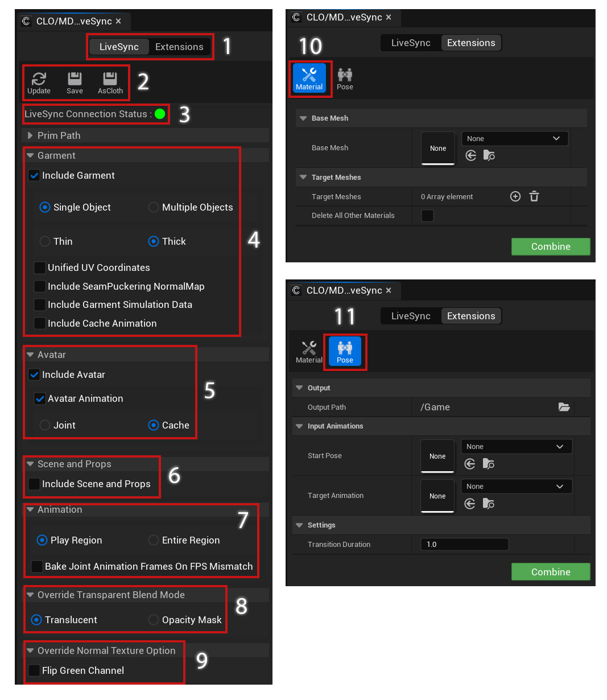Viewport: 607px width, 700px height.
Task: Enable Unified UV Coordinates
Action: click(x=40, y=267)
